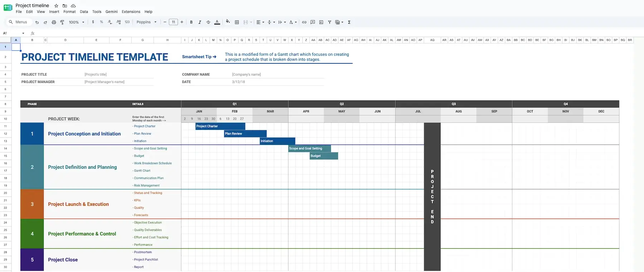This screenshot has width=644, height=272.
Task: Search the Menus box
Action: 18,22
